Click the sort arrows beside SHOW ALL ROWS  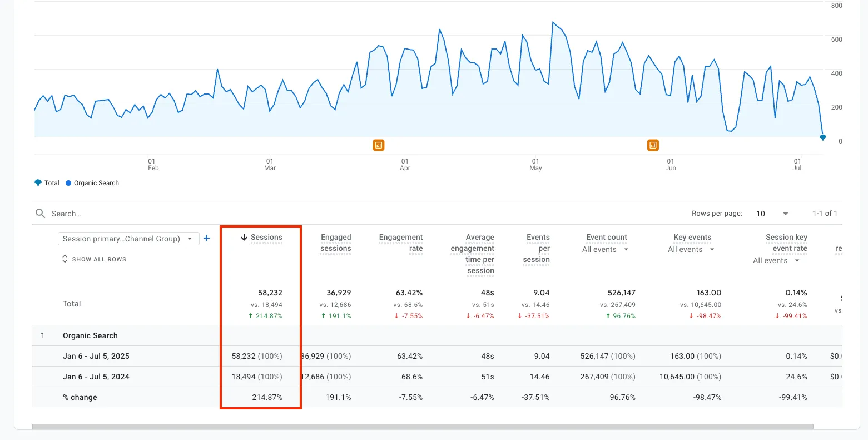[65, 259]
